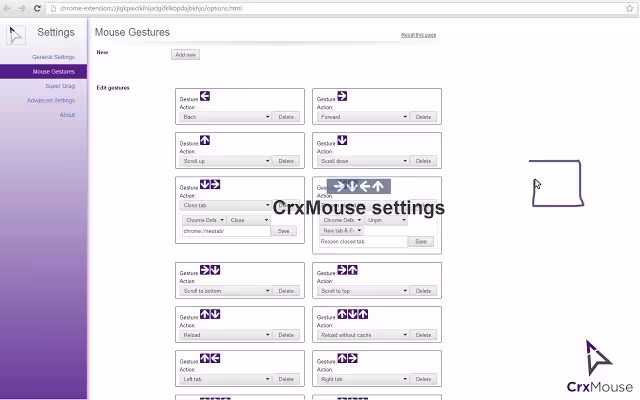Delete the Back gesture

(286, 117)
